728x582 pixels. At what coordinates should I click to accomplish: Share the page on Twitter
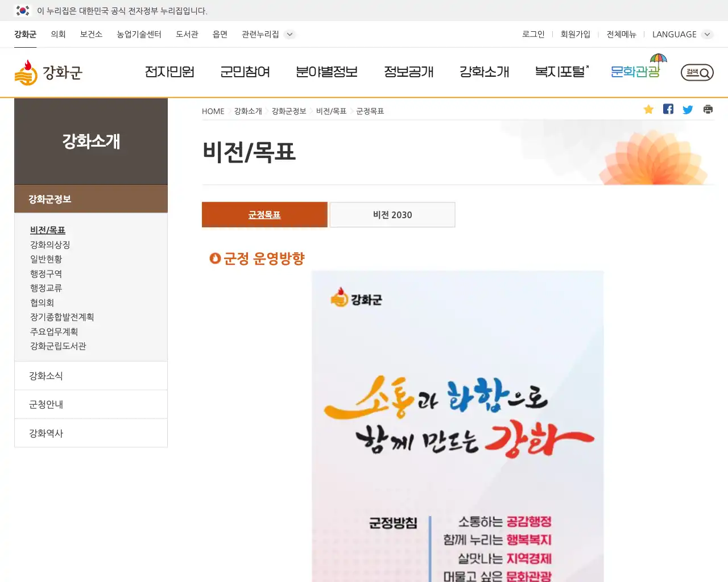(688, 109)
